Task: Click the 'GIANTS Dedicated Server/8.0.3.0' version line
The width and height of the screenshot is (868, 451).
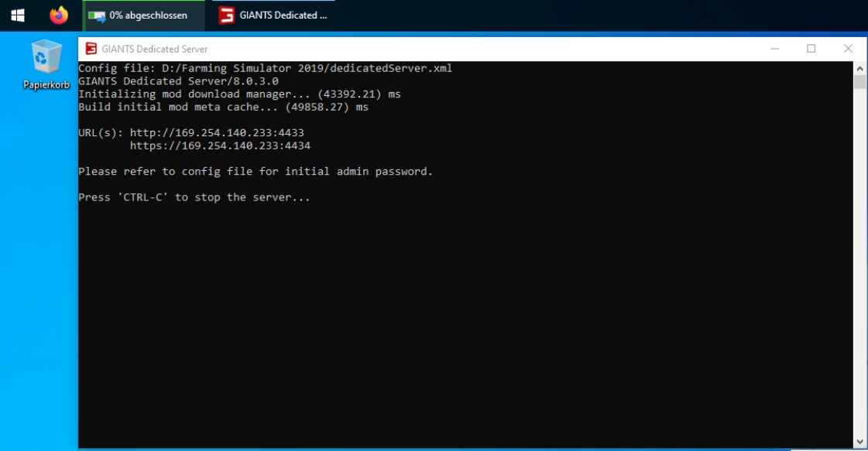Action: [178, 80]
